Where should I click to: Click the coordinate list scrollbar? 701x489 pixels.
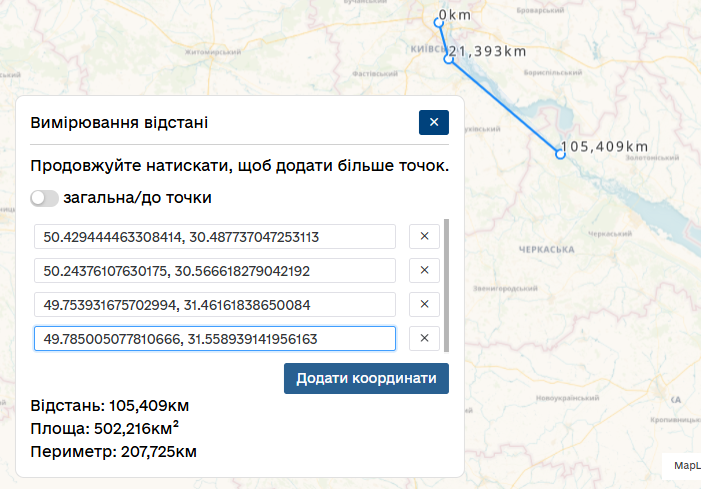point(446,285)
